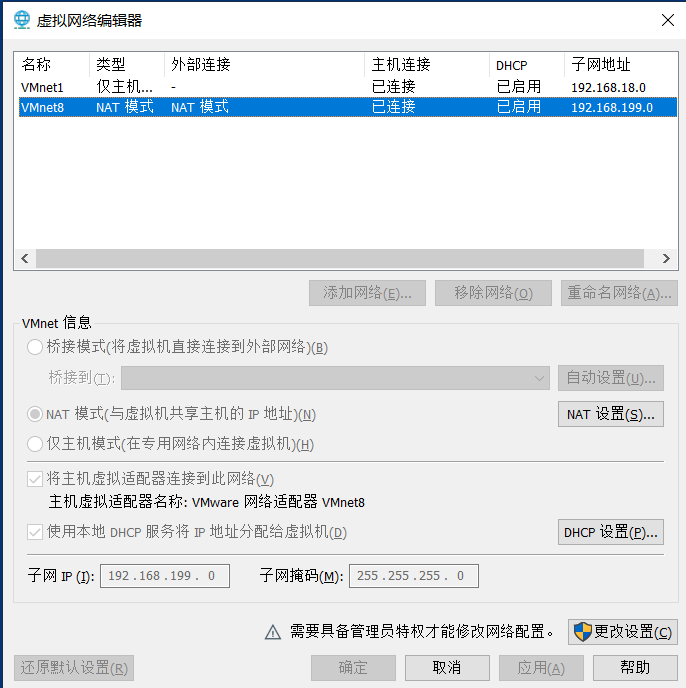Click the 取消 button
Screen dimensions: 686x688
[447, 668]
